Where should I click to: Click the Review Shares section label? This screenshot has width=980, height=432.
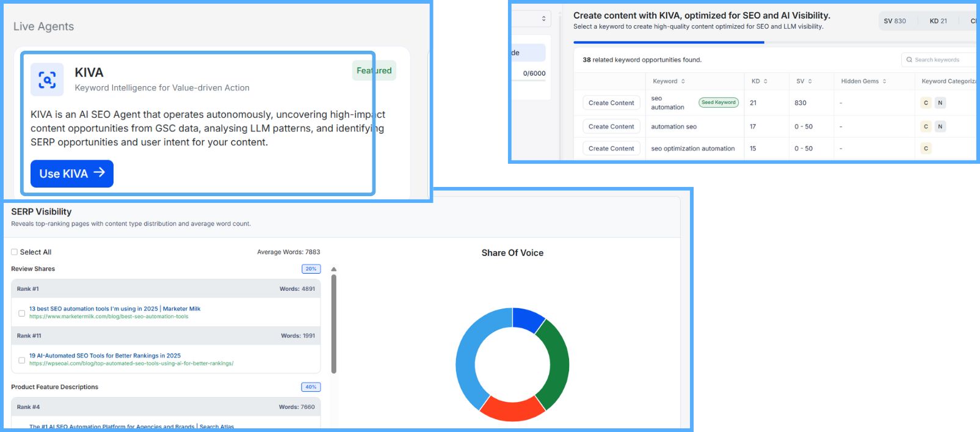click(33, 269)
